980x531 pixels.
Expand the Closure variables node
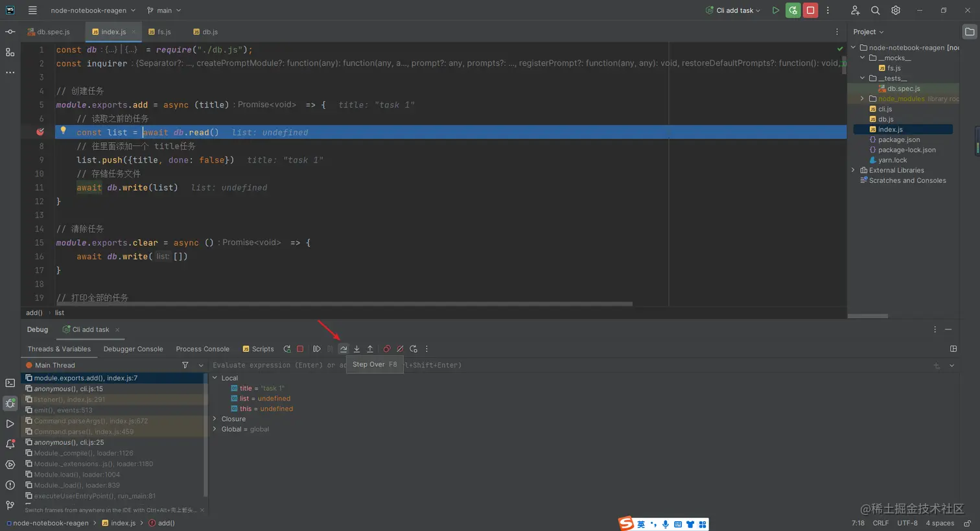click(215, 419)
